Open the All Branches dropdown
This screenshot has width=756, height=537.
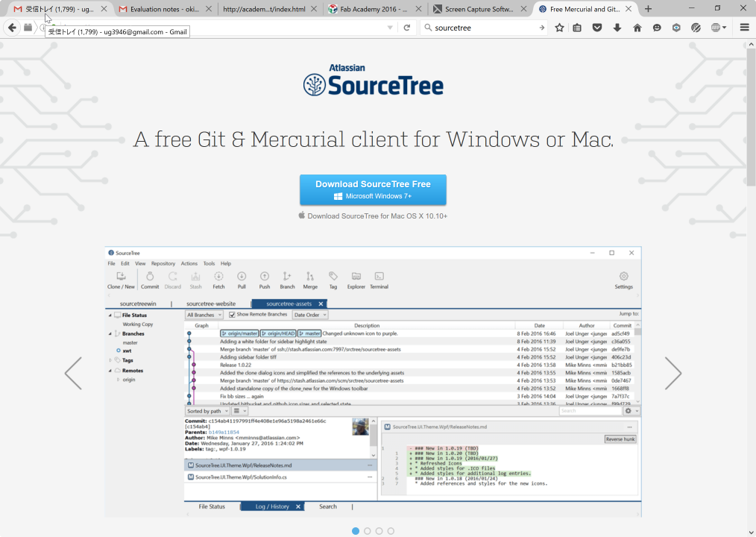pyautogui.click(x=204, y=315)
